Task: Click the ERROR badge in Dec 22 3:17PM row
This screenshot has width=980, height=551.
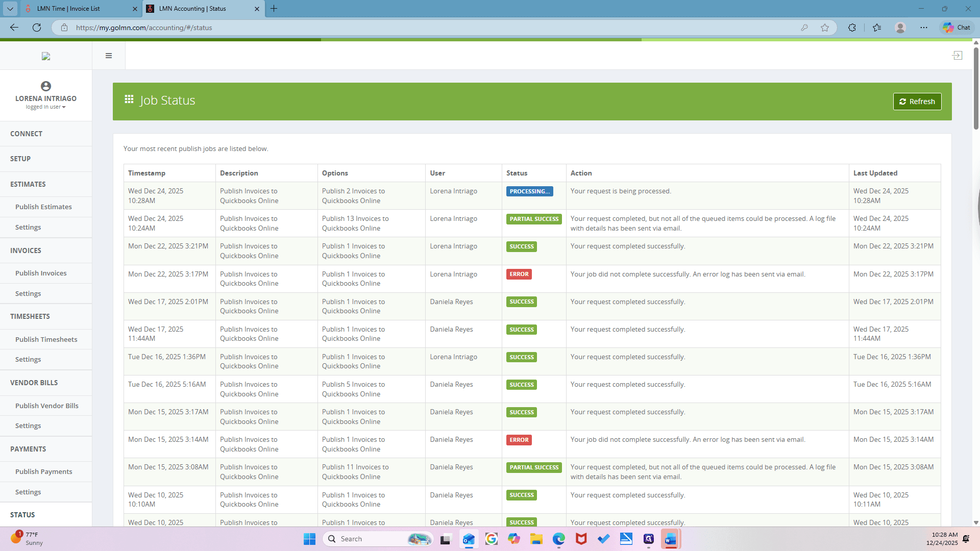Action: pyautogui.click(x=519, y=274)
